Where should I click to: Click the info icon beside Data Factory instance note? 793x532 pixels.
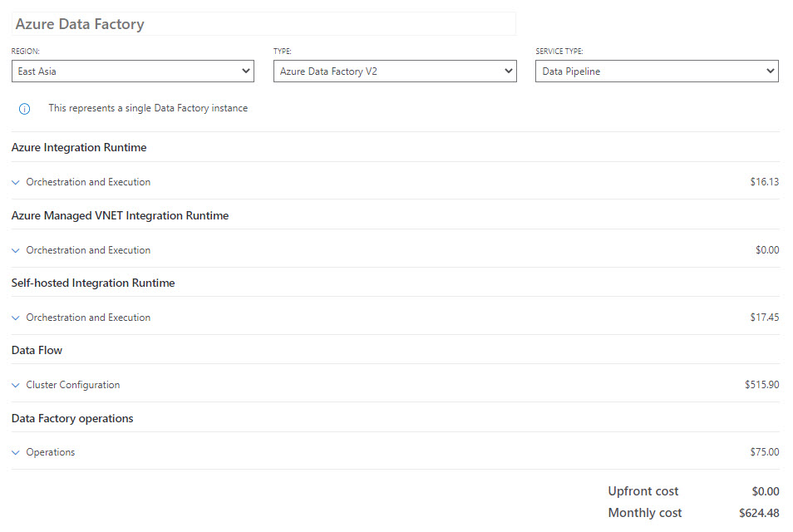[24, 109]
